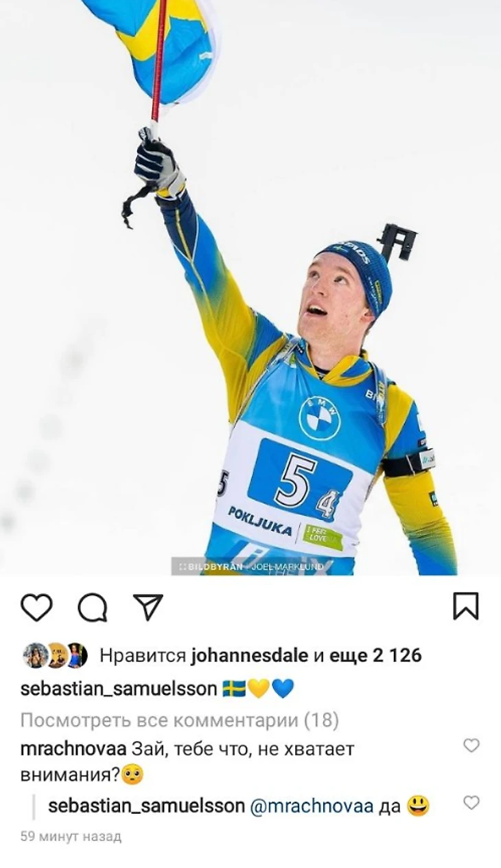The image size is (501, 868).
Task: Tap the Swedish flag emoji in caption
Action: (234, 689)
